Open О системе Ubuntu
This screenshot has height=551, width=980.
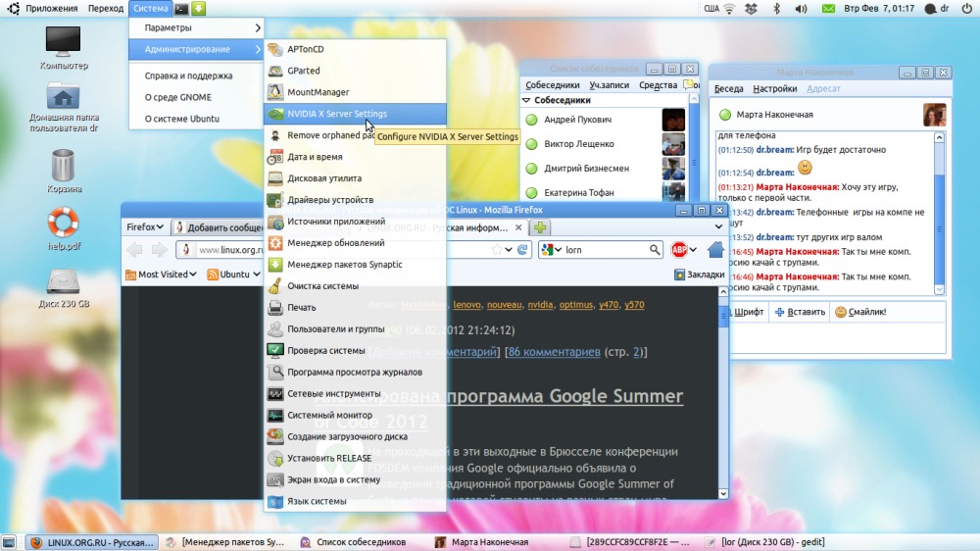click(196, 119)
